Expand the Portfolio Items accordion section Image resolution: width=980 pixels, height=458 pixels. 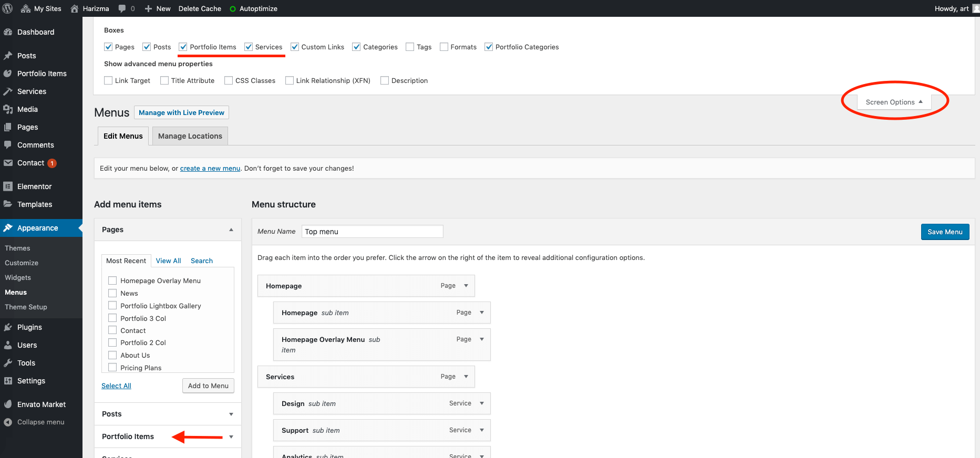(x=231, y=436)
